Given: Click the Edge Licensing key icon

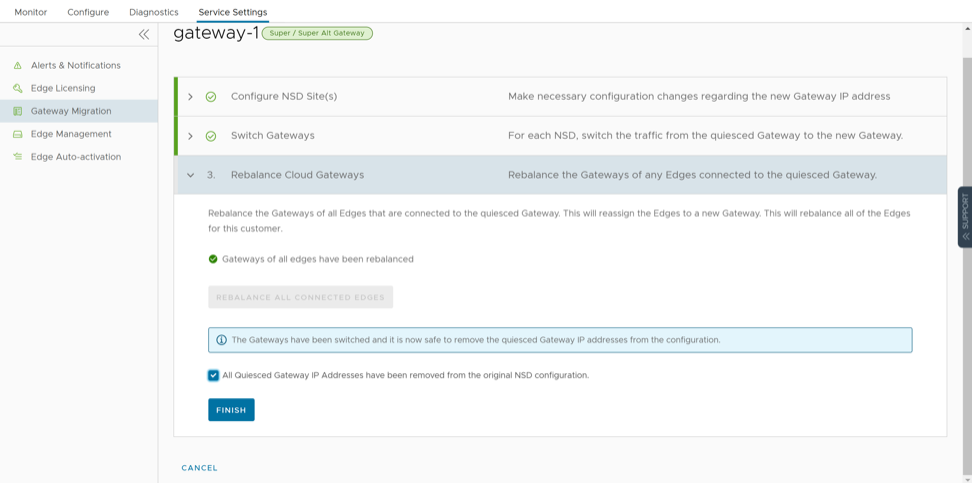Looking at the screenshot, I should coord(17,89).
